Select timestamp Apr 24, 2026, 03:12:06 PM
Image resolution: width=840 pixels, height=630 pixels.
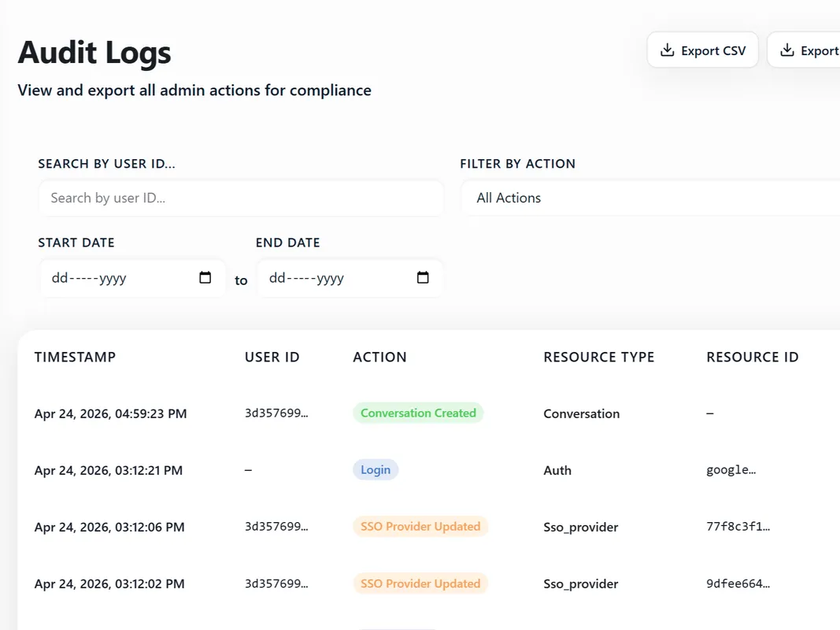coord(109,527)
